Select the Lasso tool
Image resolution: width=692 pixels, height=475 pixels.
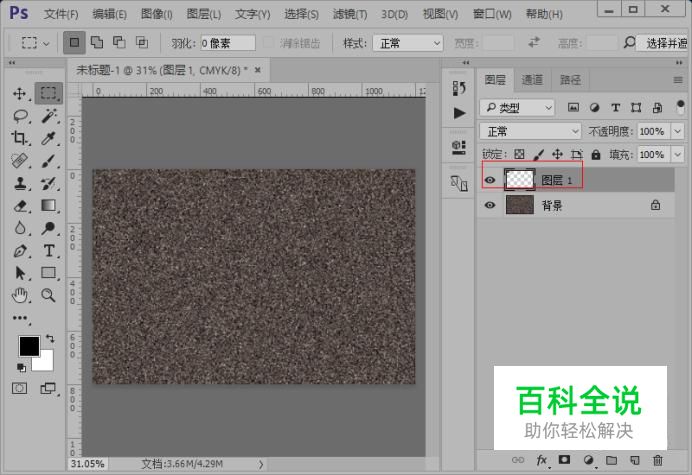(20, 115)
